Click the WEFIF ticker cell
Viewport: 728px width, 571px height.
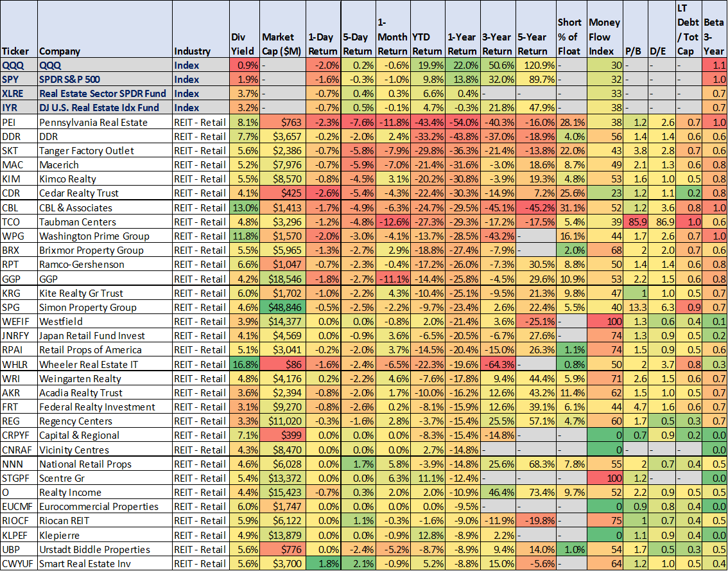click(x=19, y=322)
